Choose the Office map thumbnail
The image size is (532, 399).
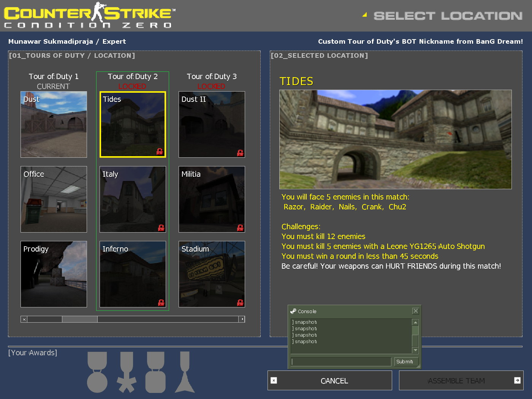coord(54,199)
